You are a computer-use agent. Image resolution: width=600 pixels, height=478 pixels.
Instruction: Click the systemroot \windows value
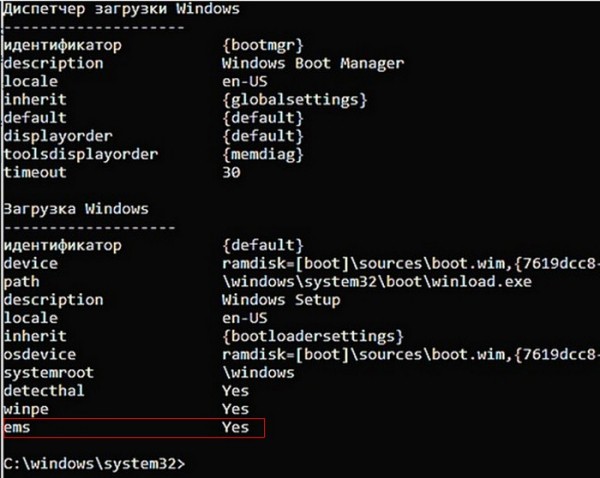[258, 373]
